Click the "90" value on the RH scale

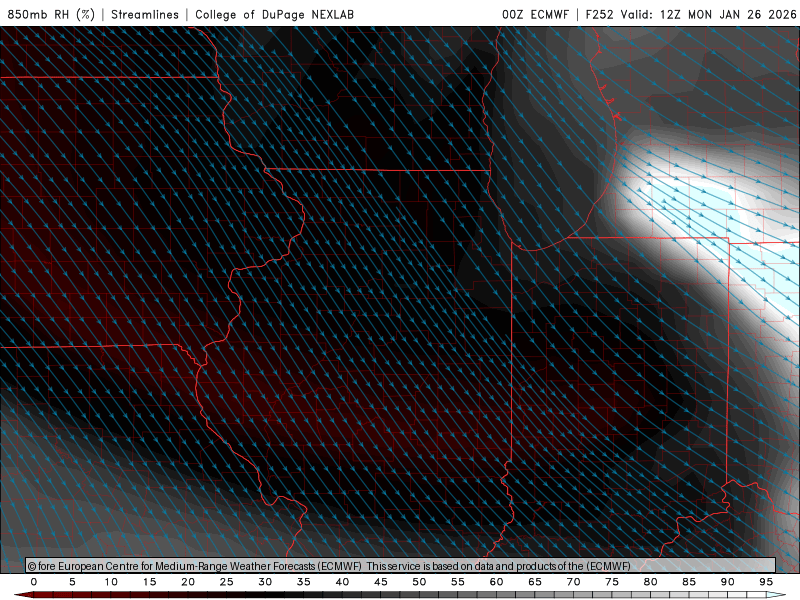(728, 582)
